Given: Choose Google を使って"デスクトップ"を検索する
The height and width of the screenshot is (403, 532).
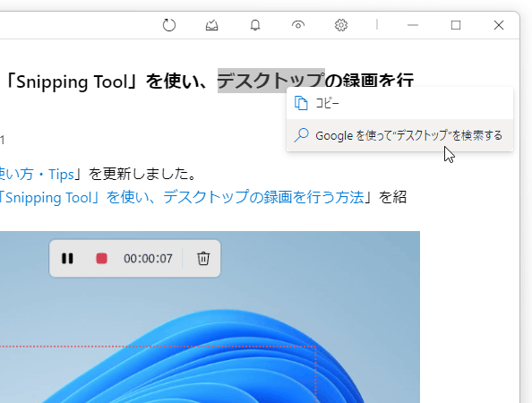Looking at the screenshot, I should 399,135.
